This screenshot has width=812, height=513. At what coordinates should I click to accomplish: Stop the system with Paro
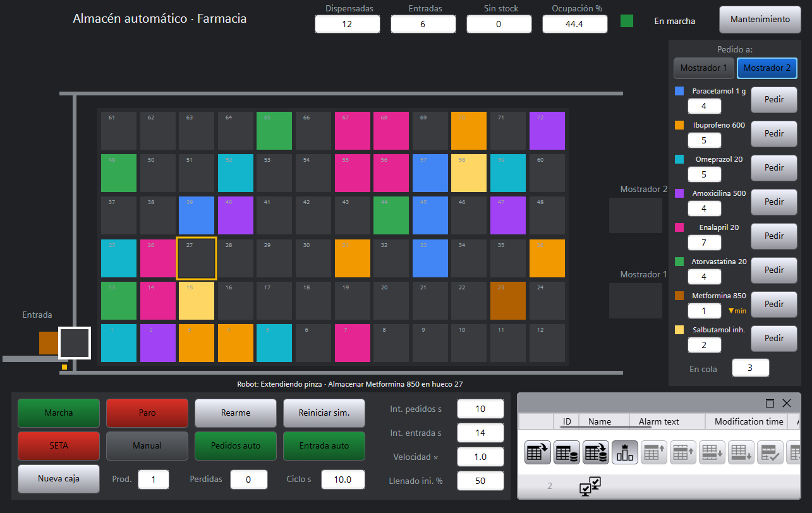coord(147,413)
